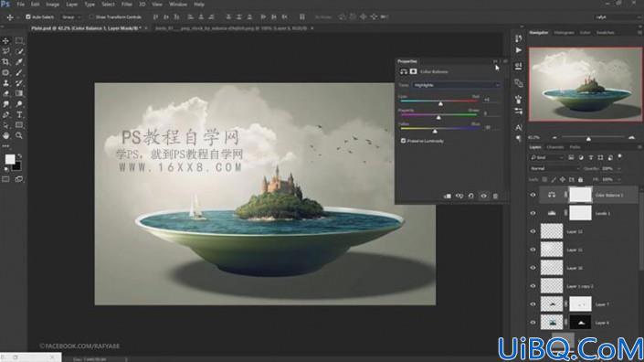Viewport: 644px width, 362px height.
Task: Click the foreground color swatch
Action: 9,159
